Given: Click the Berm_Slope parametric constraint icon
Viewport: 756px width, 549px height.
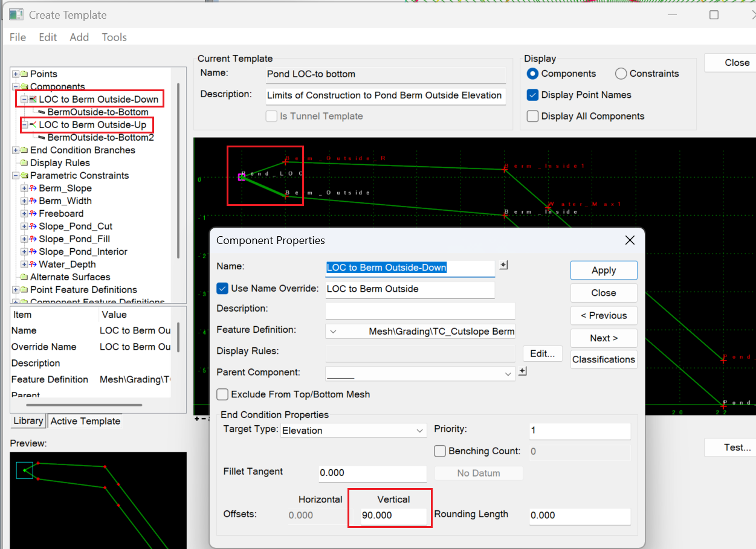Looking at the screenshot, I should coord(33,188).
